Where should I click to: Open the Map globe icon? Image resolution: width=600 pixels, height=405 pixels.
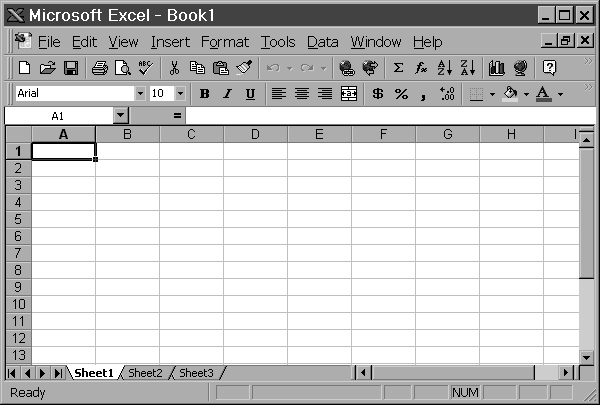click(520, 68)
